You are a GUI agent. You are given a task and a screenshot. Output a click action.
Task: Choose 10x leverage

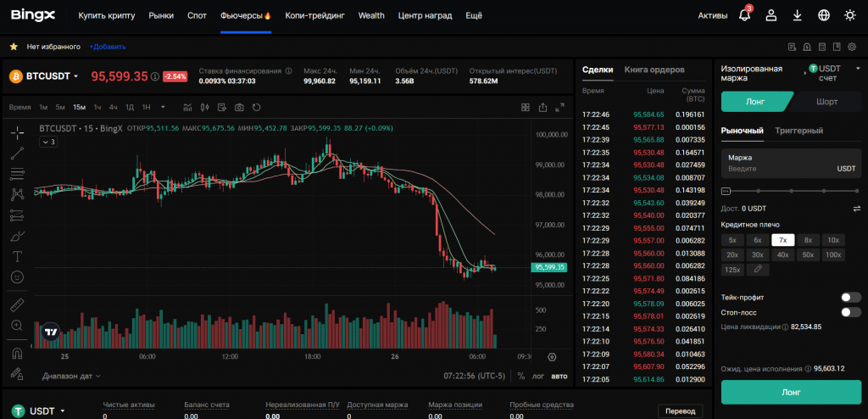833,240
